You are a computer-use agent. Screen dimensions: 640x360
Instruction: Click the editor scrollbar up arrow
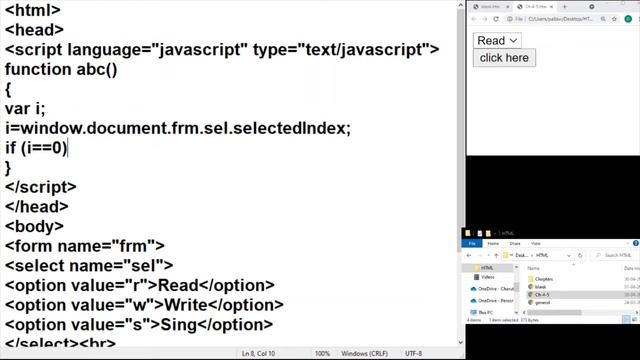point(460,5)
